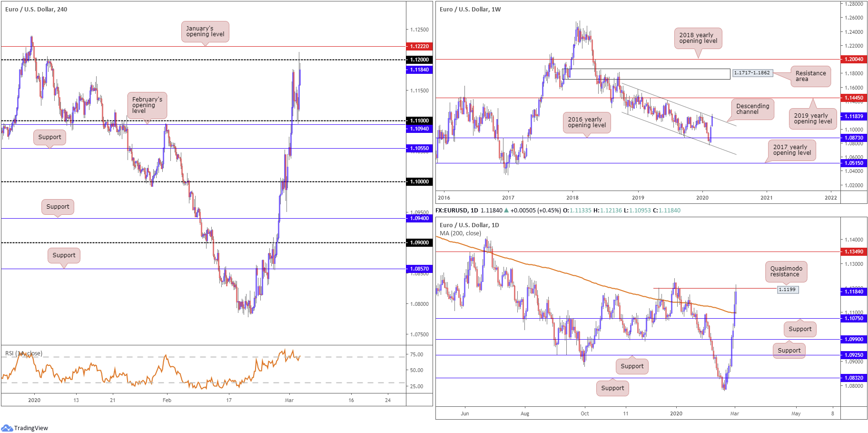The width and height of the screenshot is (868, 433).
Task: Click the black 1.10000 price label
Action: tap(419, 181)
